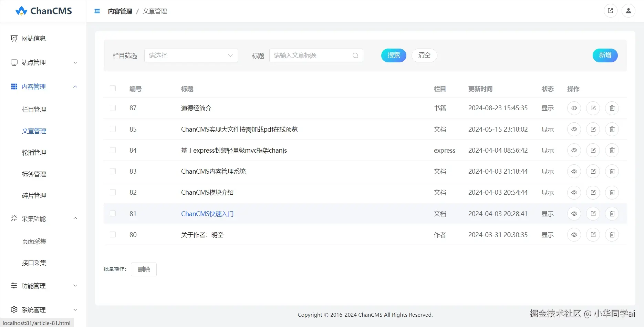Viewport: 644px width, 327px height.
Task: Expand the 功能管理 sidebar menu
Action: pos(43,286)
